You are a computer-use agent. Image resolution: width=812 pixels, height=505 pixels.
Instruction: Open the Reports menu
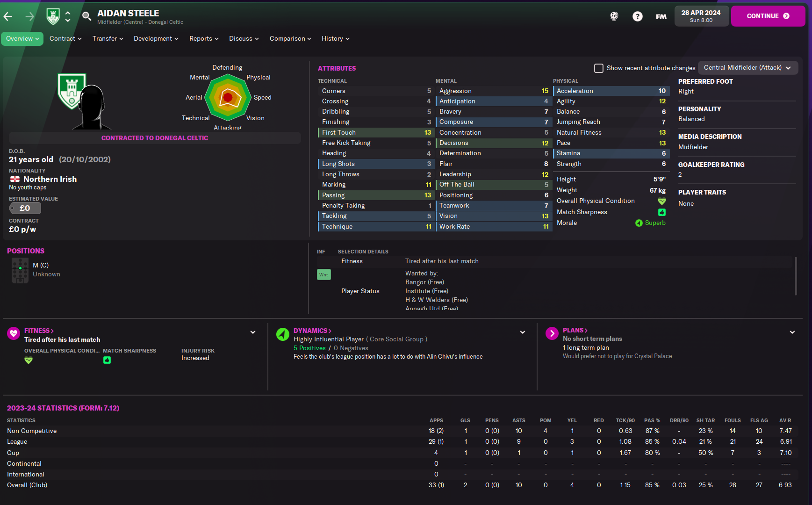click(204, 39)
